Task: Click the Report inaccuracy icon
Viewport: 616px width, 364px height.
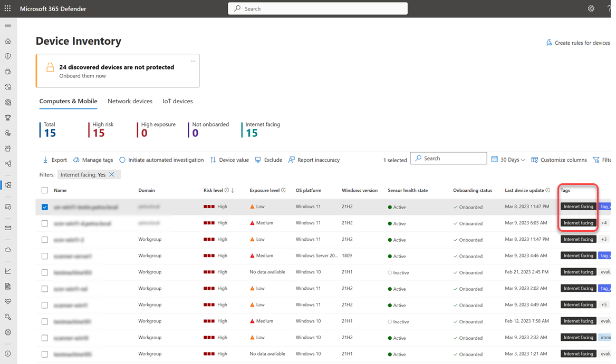Action: (292, 160)
